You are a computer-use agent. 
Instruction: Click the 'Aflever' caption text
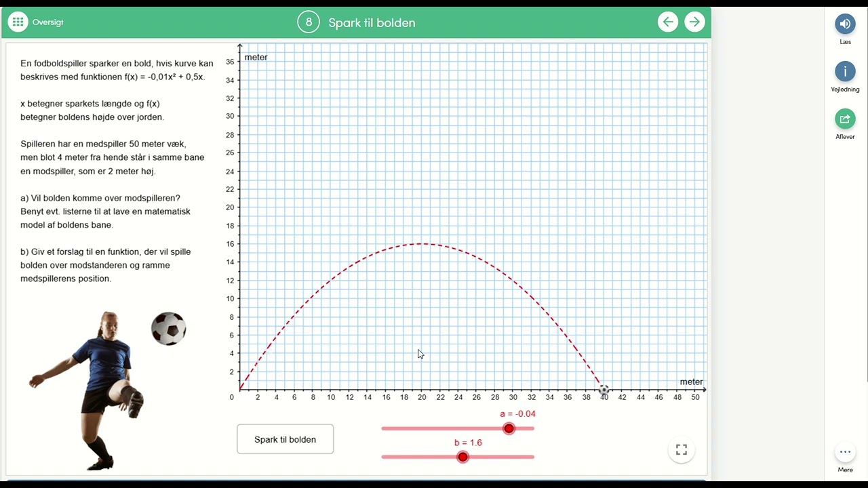[x=845, y=137]
